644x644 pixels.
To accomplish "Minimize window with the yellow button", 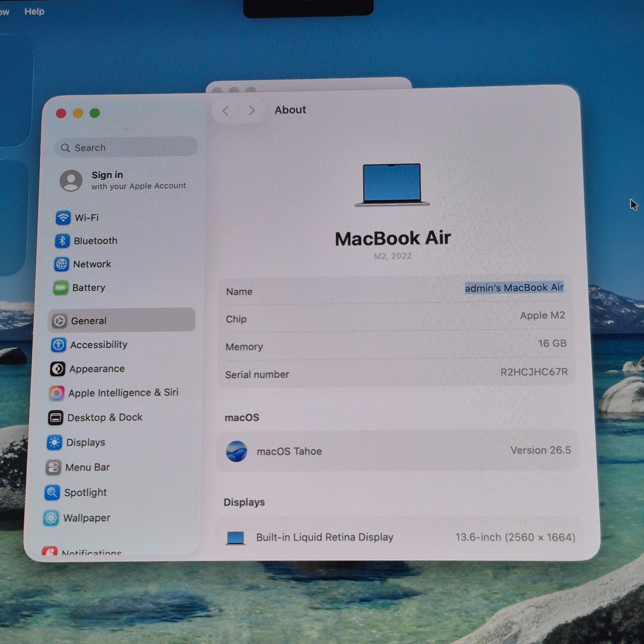I will 78,113.
